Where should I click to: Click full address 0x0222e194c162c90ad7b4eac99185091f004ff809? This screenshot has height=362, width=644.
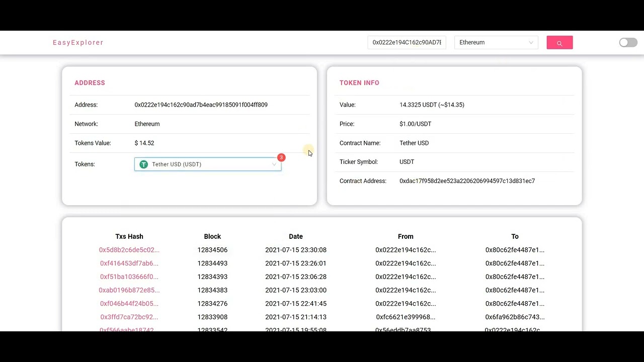pyautogui.click(x=201, y=105)
